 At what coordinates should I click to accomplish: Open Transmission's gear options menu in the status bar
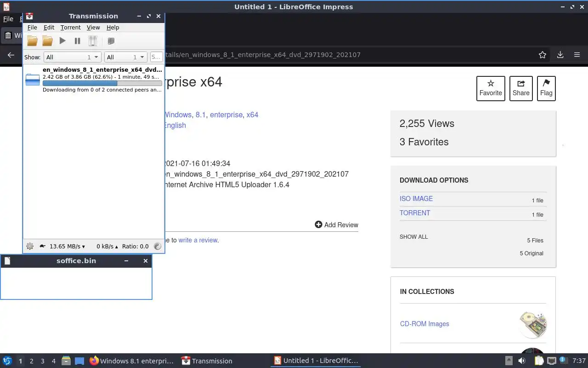[30, 246]
